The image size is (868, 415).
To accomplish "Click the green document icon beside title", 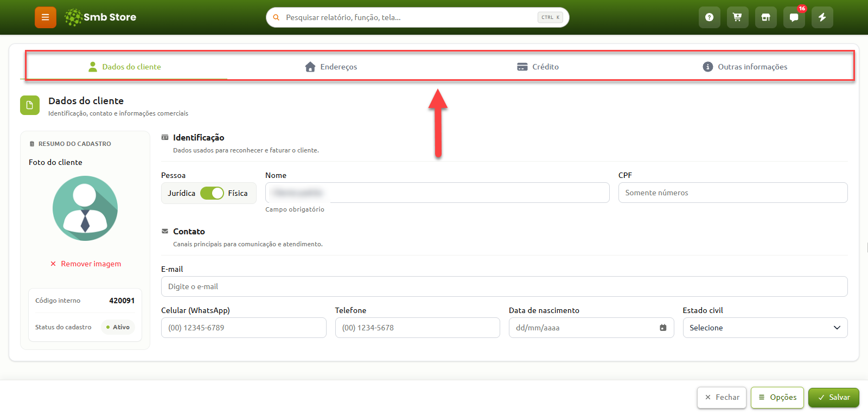I will [x=30, y=105].
